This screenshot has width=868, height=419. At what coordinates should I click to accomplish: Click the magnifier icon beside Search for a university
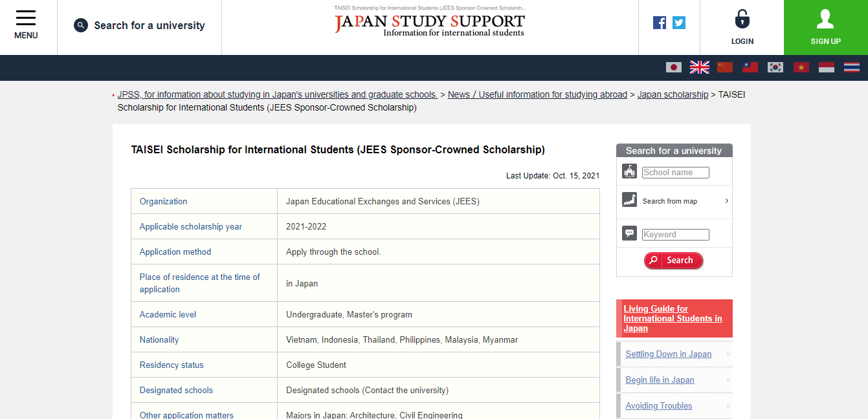tap(81, 26)
